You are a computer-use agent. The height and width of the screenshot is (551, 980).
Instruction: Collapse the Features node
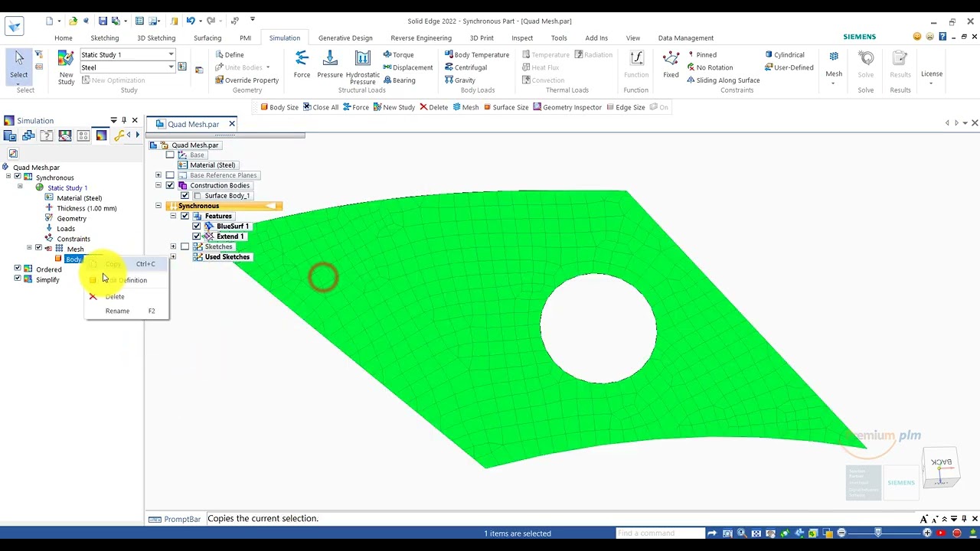[x=173, y=216]
